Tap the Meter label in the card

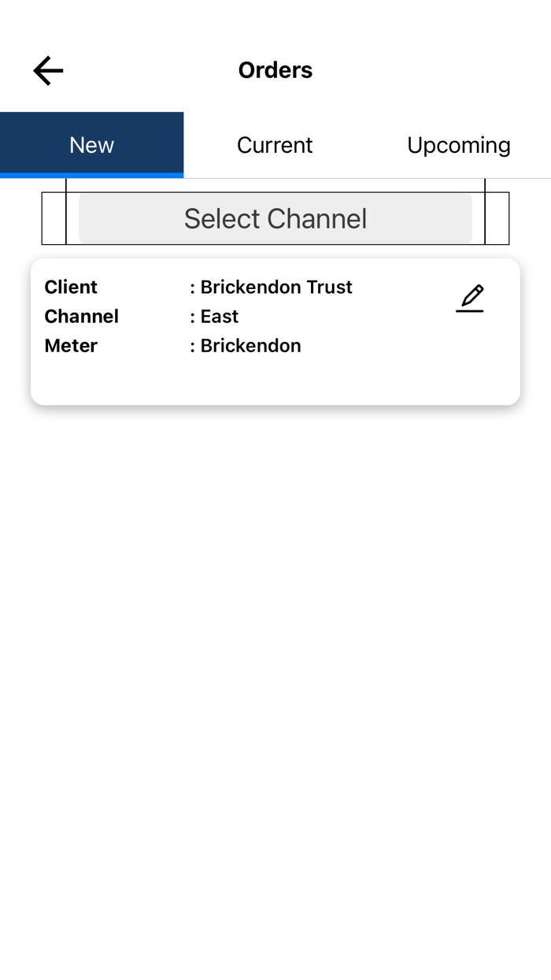click(70, 345)
